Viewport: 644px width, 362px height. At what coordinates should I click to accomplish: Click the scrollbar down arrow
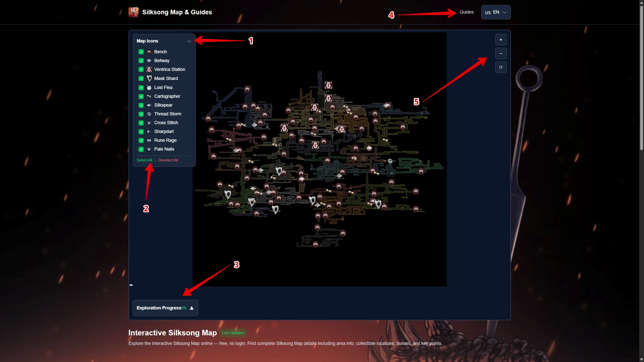(x=641, y=359)
